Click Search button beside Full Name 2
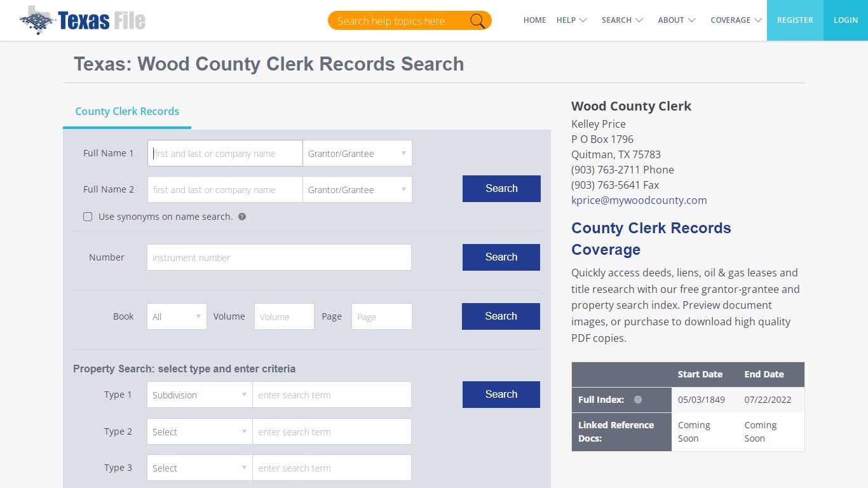 coord(501,189)
